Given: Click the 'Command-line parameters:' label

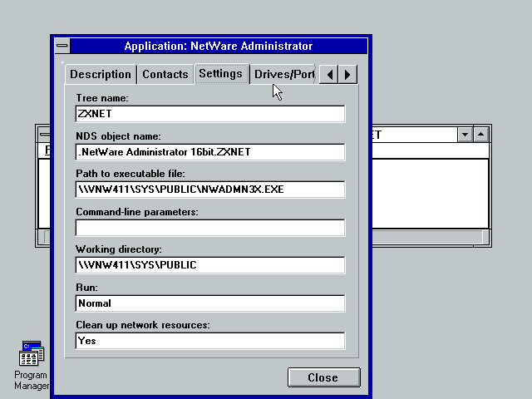Looking at the screenshot, I should (x=137, y=212).
